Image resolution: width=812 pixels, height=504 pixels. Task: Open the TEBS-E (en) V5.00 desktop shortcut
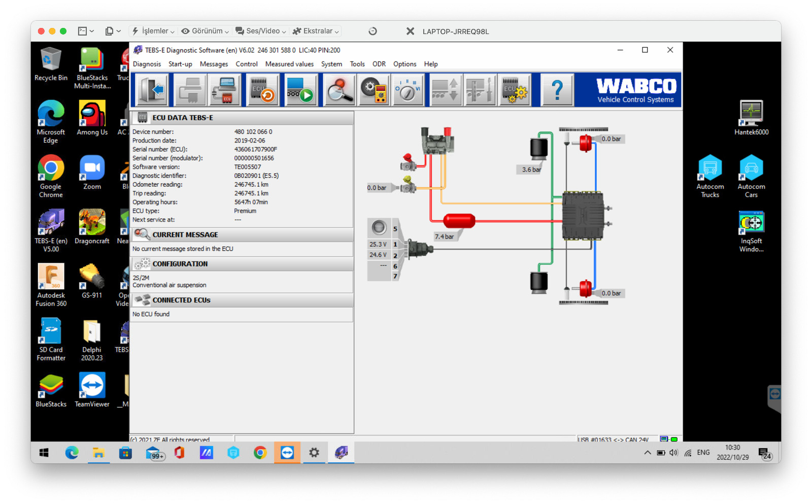pos(51,231)
